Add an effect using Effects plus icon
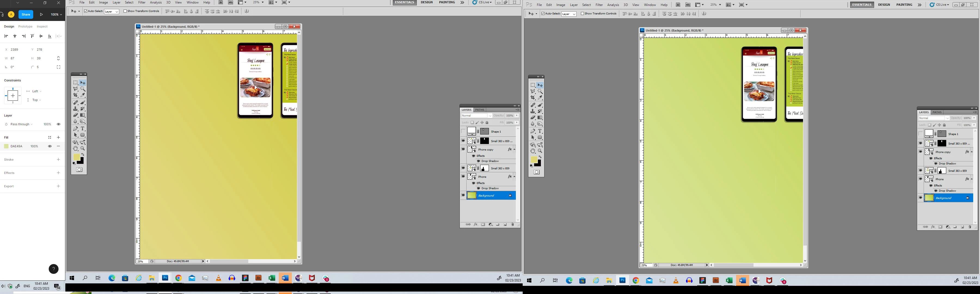 tap(58, 173)
